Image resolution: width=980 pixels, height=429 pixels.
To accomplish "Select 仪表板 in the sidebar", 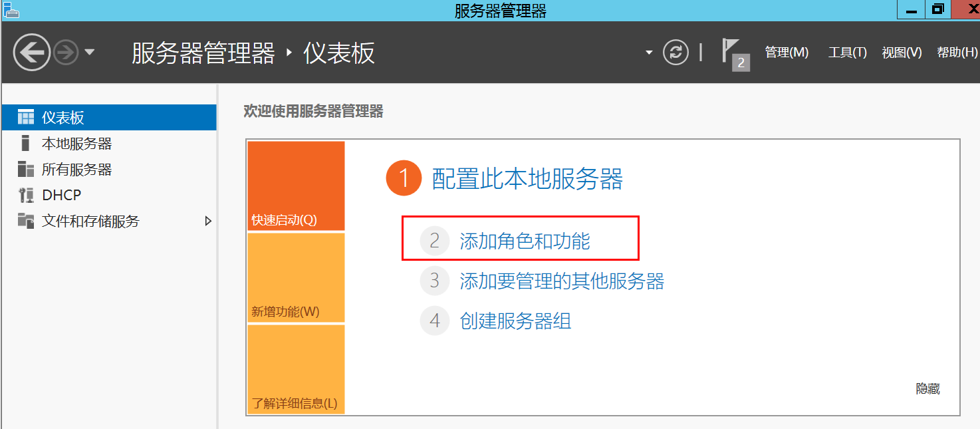I will 108,118.
